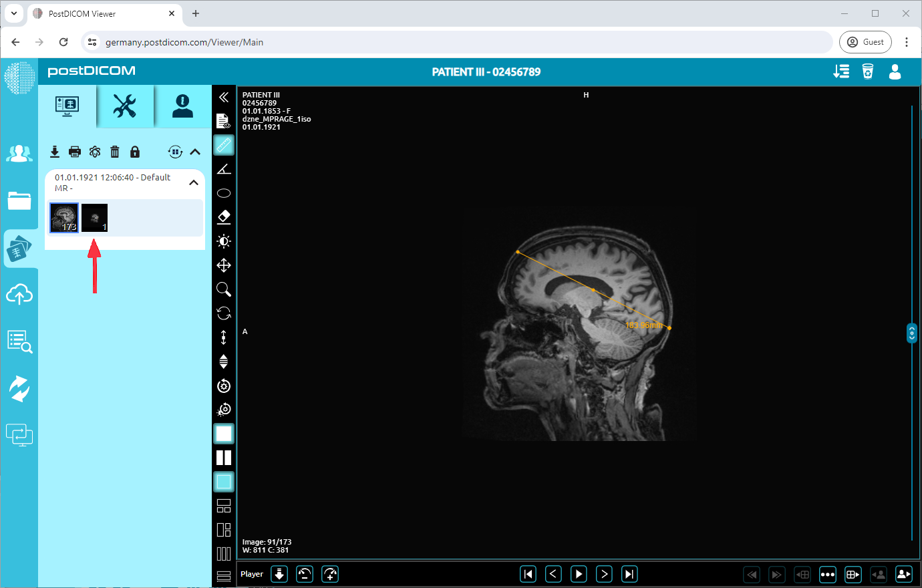Open the patient information tab

click(x=182, y=106)
